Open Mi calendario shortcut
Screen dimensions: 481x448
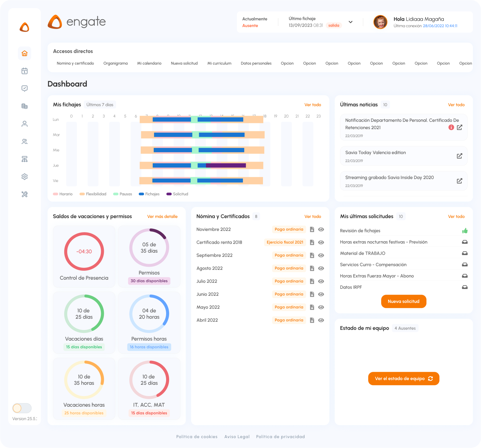pos(149,63)
